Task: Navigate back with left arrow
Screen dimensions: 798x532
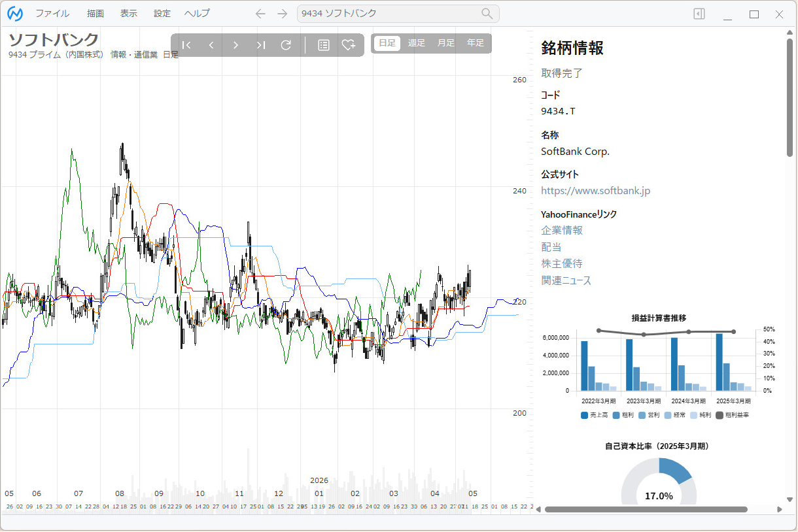Action: (260, 14)
